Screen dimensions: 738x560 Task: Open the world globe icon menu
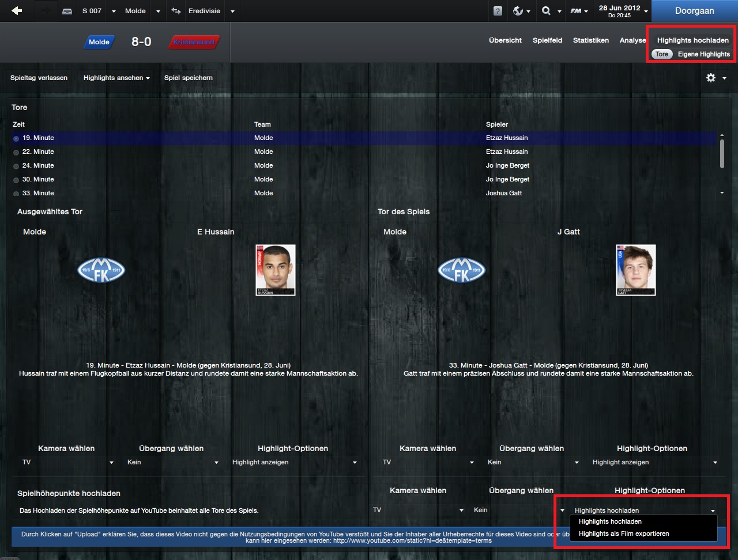tap(518, 11)
